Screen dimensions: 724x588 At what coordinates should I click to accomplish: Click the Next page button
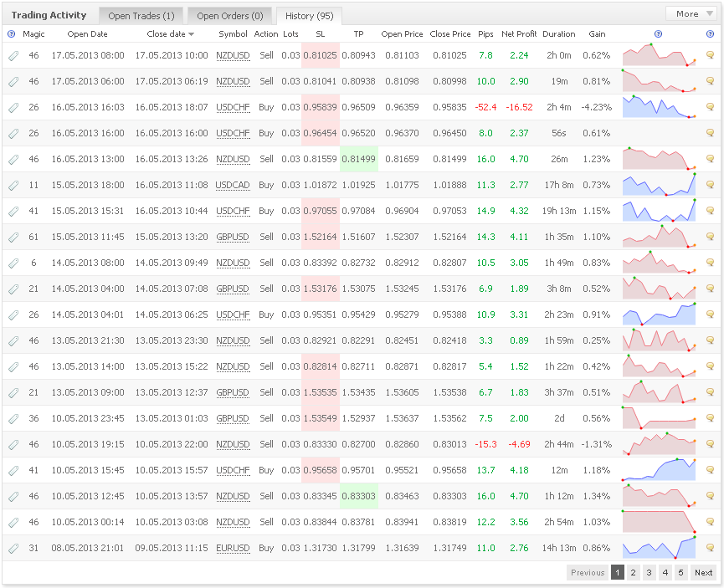click(704, 572)
